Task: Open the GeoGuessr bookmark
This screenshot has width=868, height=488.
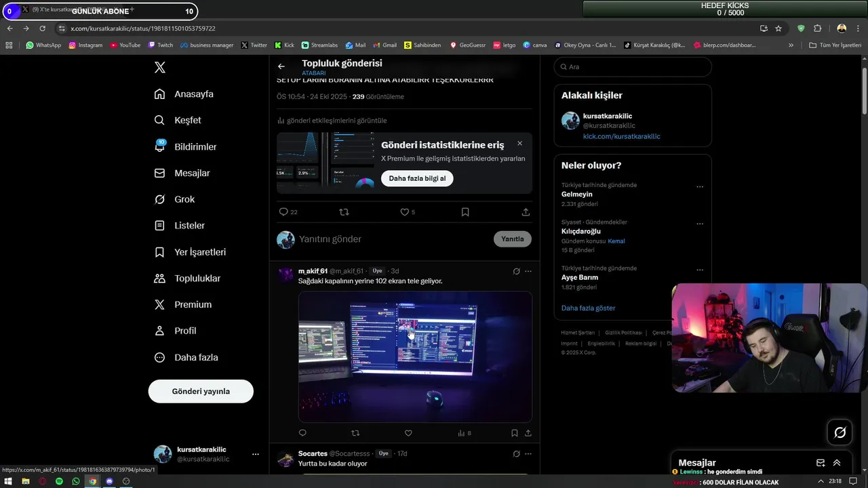Action: [x=467, y=45]
